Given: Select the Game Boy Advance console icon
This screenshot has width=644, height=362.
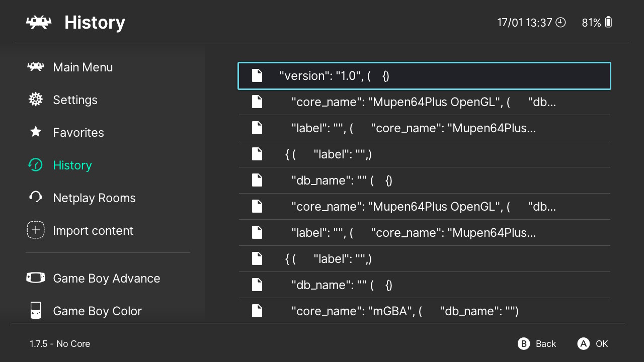Looking at the screenshot, I should click(x=35, y=278).
